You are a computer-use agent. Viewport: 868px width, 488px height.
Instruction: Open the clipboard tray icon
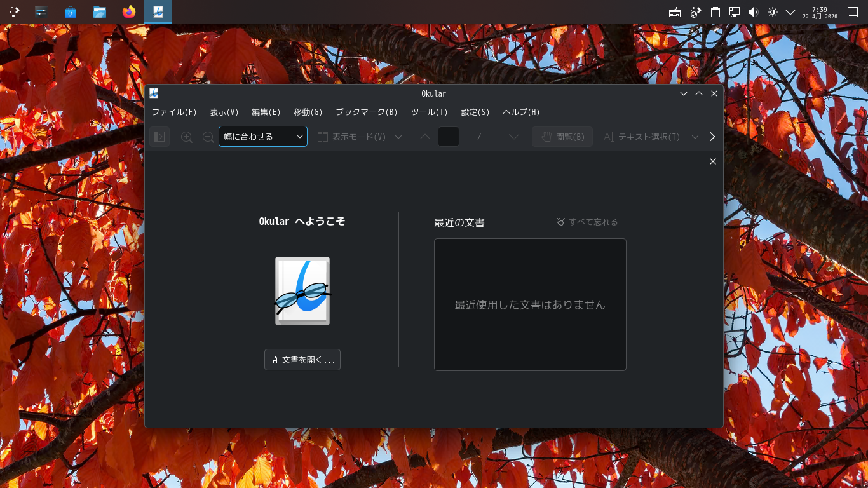pos(715,12)
